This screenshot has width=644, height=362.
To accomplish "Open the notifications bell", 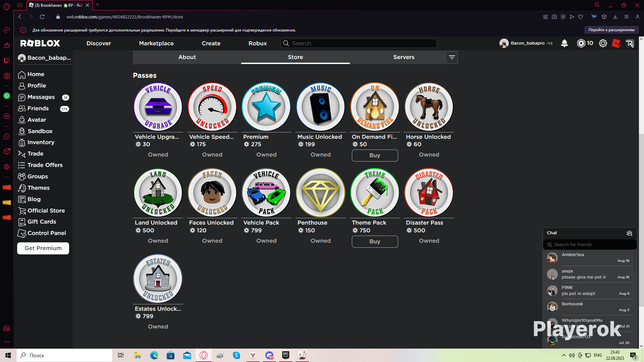I will (564, 43).
